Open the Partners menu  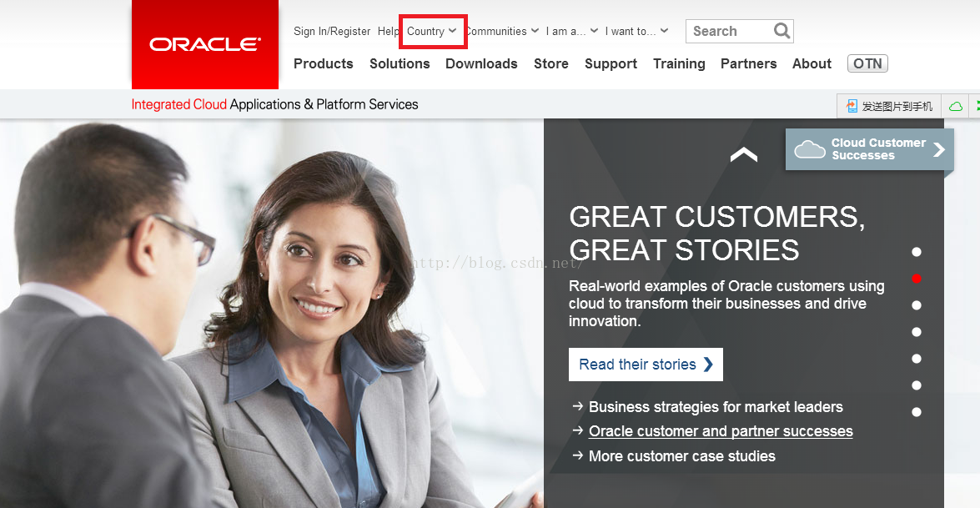click(x=748, y=63)
